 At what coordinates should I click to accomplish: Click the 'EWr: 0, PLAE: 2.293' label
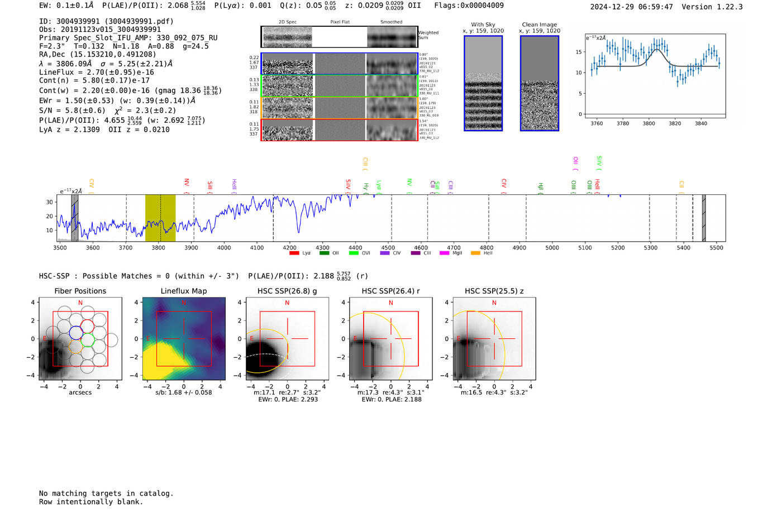288,400
